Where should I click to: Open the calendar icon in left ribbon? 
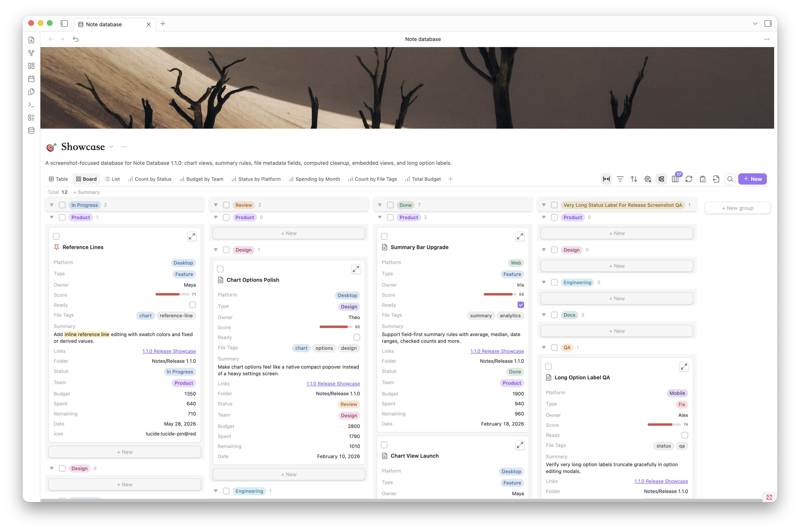[x=31, y=79]
